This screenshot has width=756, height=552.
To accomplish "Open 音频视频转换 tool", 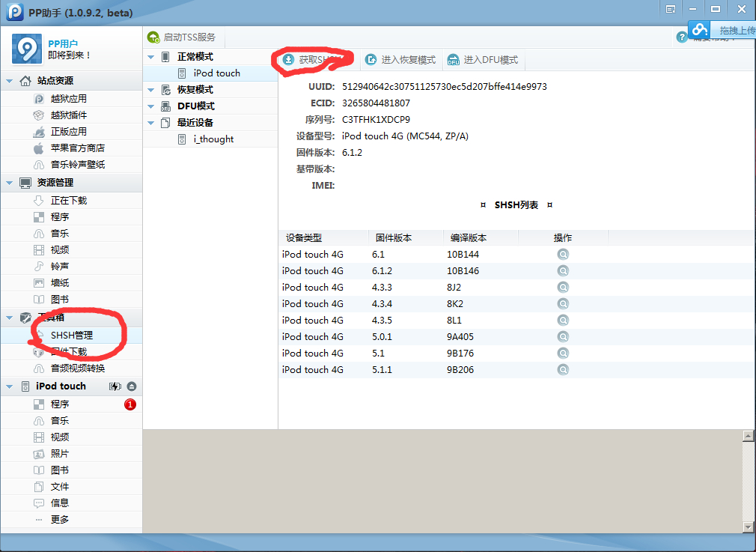I will click(x=71, y=368).
